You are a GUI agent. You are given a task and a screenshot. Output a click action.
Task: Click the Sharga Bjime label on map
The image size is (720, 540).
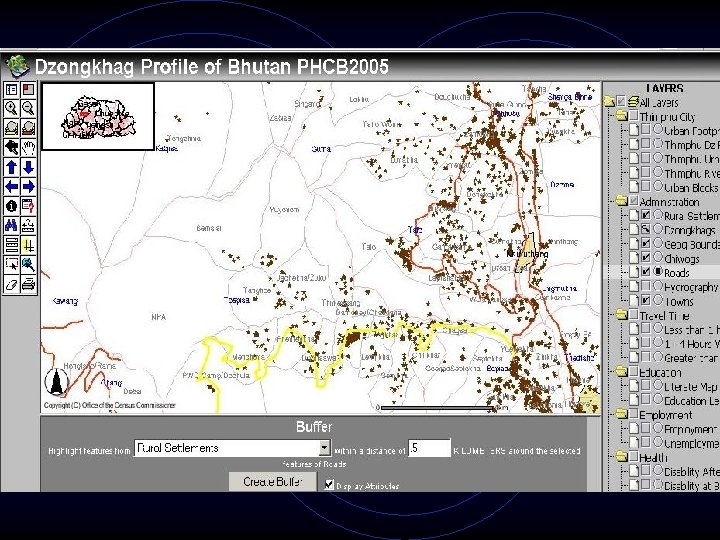tap(570, 97)
